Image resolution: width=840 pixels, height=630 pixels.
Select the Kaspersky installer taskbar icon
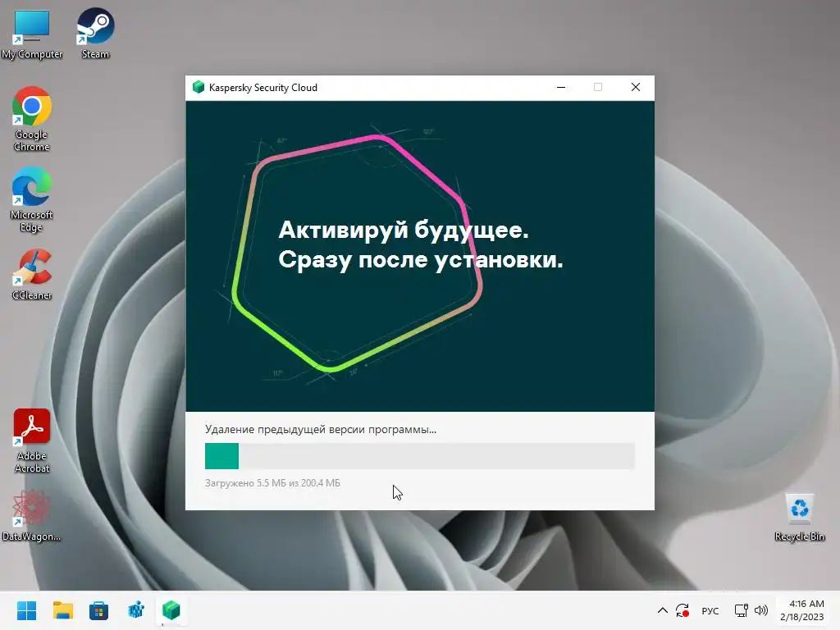(171, 610)
